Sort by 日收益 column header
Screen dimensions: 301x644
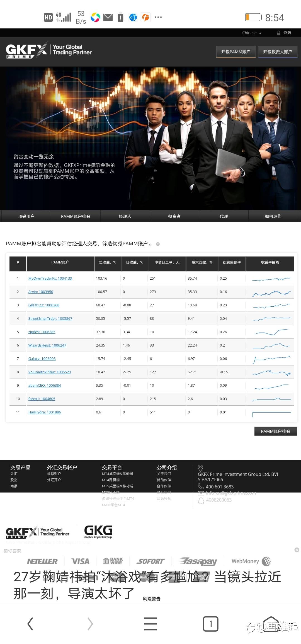tap(135, 263)
